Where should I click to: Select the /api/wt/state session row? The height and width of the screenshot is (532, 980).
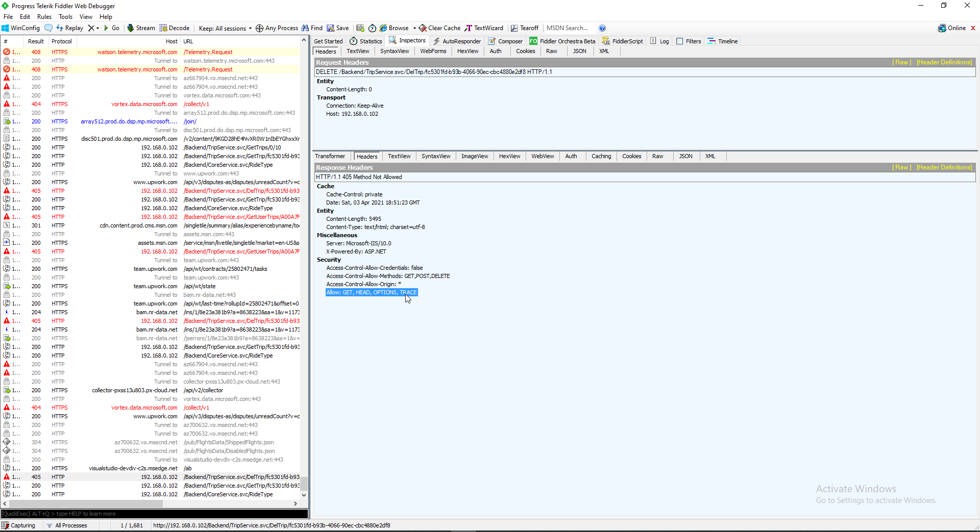(x=151, y=286)
